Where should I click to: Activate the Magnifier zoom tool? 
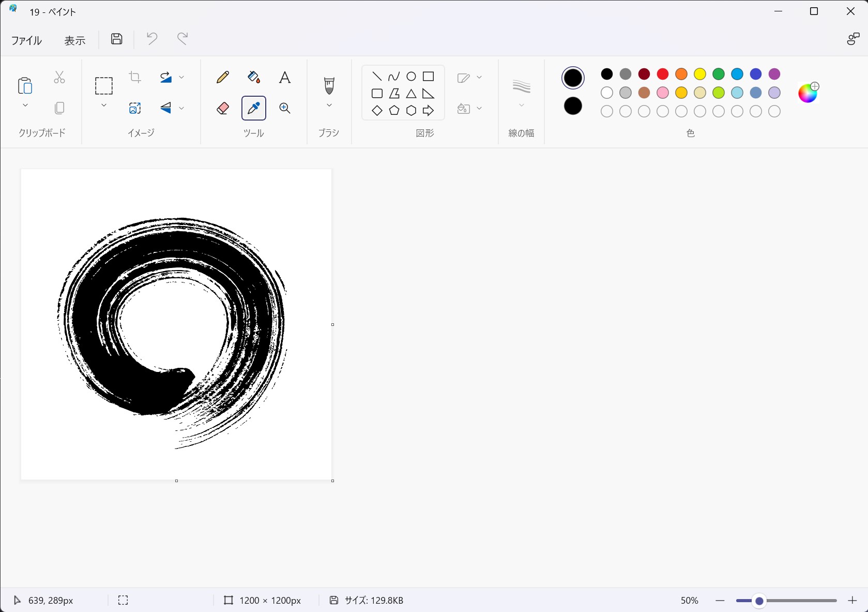pyautogui.click(x=284, y=108)
